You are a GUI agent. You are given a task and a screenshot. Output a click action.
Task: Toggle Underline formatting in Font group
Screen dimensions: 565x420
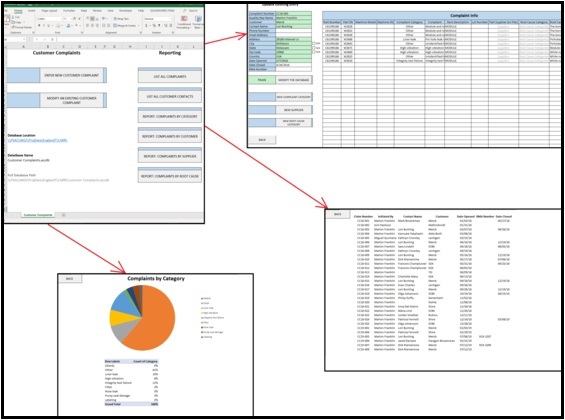pos(49,26)
